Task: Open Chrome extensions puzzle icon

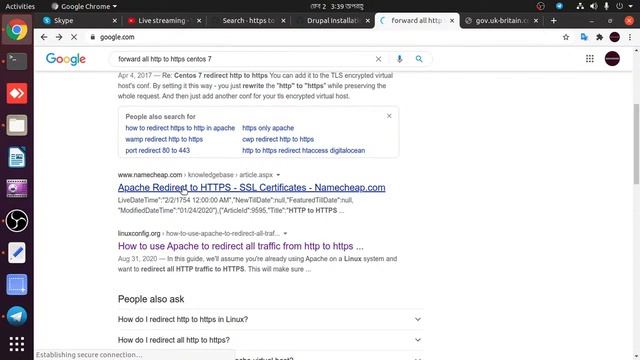Action: pyautogui.click(x=599, y=37)
